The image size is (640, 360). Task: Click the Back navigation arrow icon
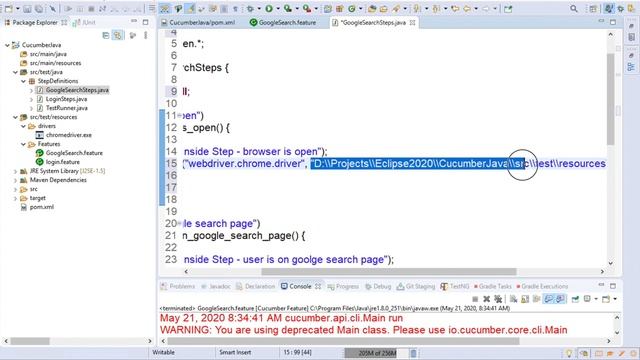tap(467, 9)
